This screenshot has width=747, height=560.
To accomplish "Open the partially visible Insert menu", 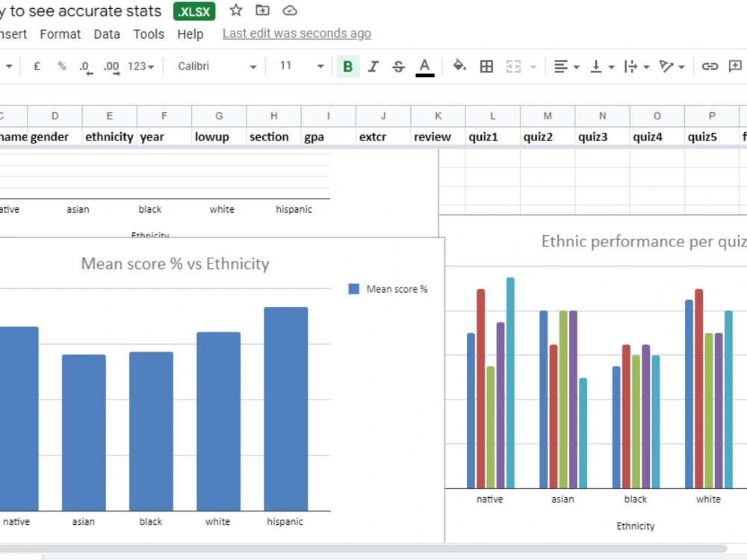I will click(x=13, y=34).
